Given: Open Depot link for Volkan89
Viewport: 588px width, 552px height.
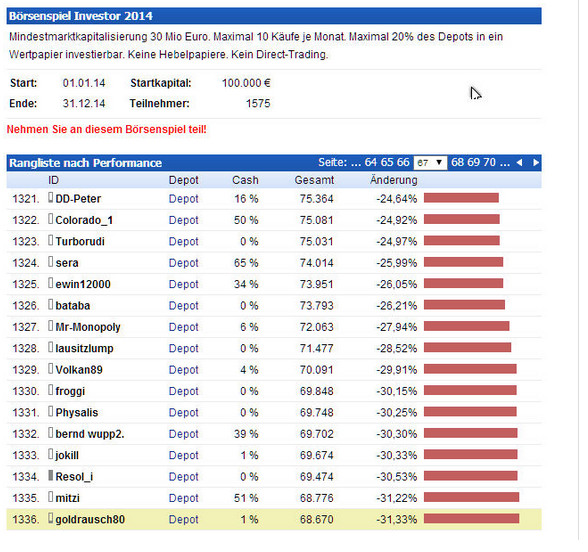Looking at the screenshot, I should (x=183, y=370).
